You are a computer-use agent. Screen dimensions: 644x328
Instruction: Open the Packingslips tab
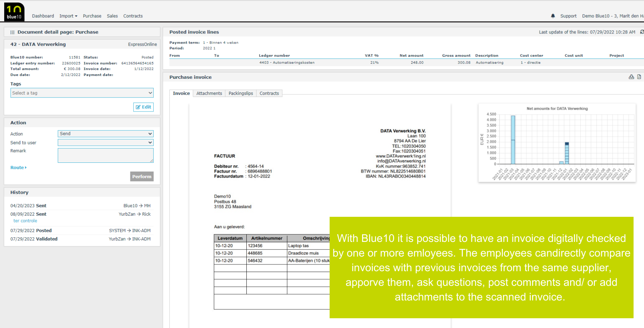pos(241,93)
